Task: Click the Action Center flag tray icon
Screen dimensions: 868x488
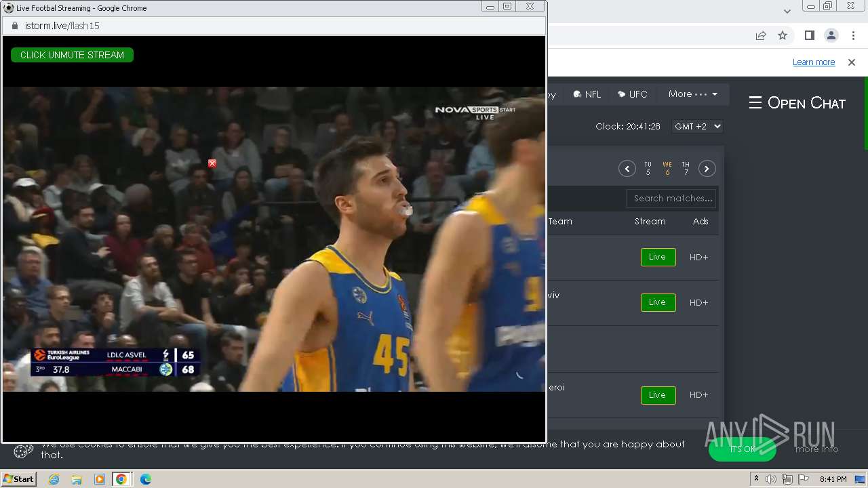Action: 804,479
